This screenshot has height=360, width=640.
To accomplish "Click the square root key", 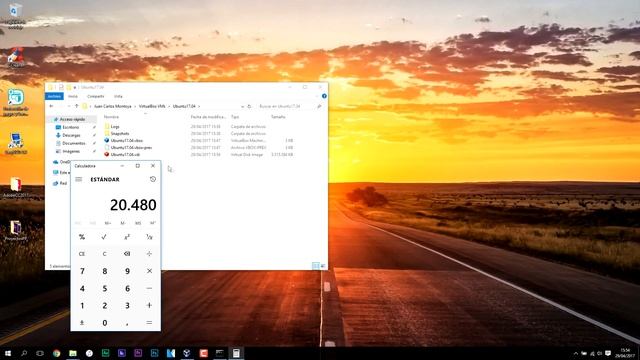I will pyautogui.click(x=104, y=237).
